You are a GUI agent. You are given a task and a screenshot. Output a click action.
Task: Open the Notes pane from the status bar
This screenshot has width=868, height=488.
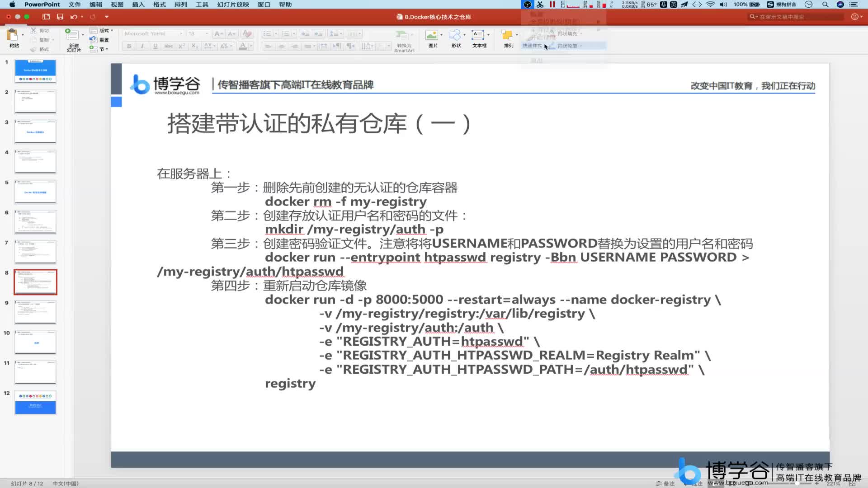click(665, 483)
